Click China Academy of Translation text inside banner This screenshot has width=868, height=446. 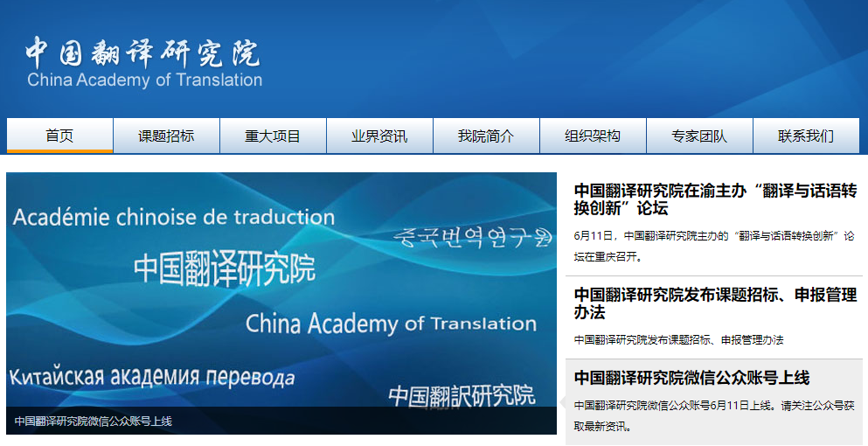tap(391, 324)
